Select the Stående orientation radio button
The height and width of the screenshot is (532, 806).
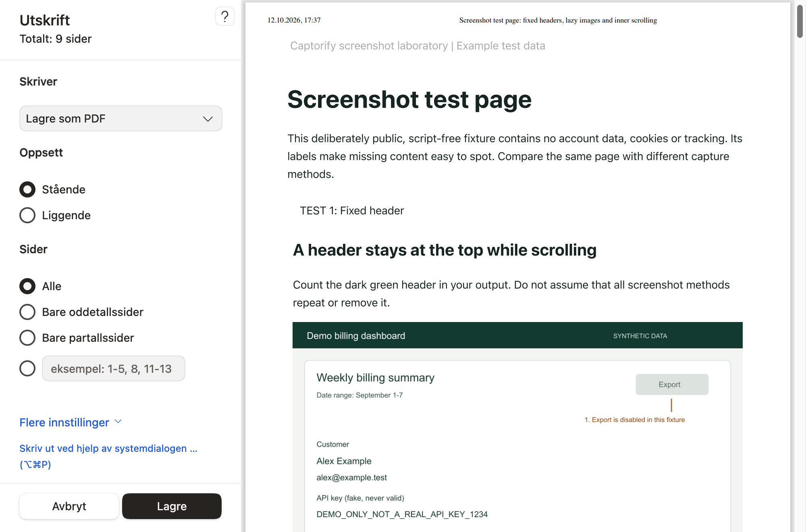(x=27, y=189)
